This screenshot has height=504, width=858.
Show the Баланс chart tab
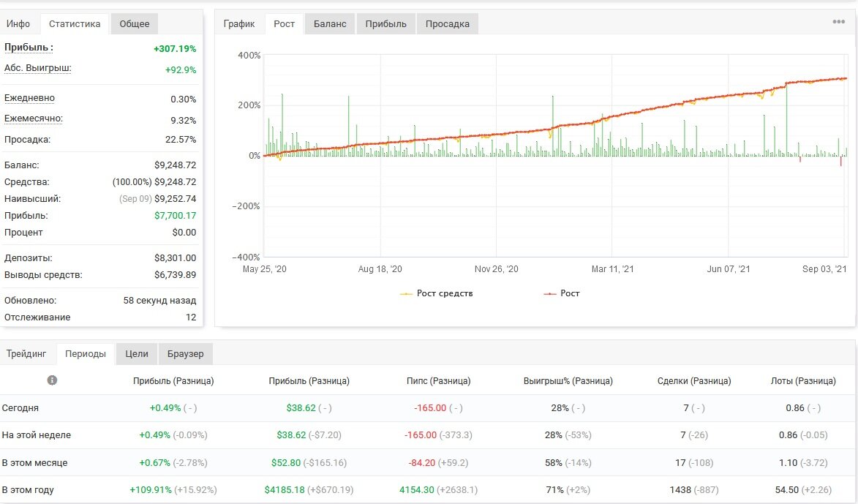[330, 23]
